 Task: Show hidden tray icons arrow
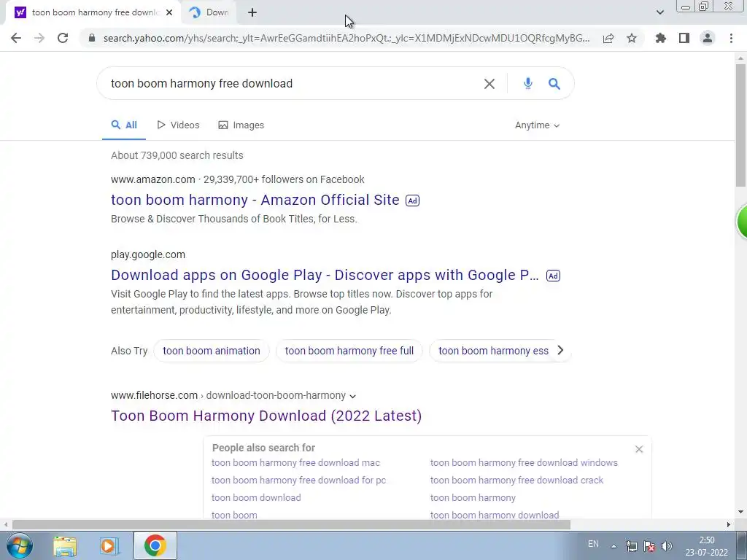(614, 546)
